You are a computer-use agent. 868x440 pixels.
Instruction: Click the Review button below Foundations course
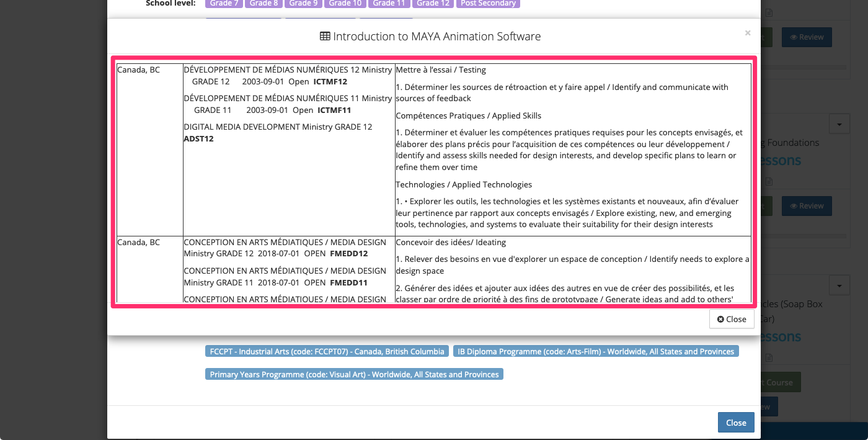click(x=806, y=206)
